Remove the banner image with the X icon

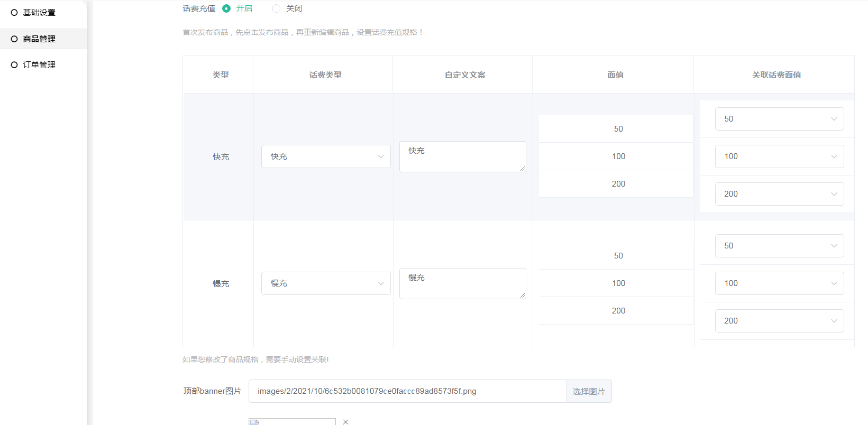tap(345, 422)
